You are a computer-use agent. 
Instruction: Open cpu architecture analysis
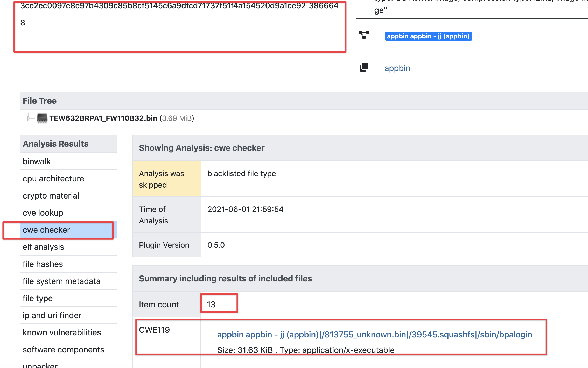pyautogui.click(x=53, y=178)
